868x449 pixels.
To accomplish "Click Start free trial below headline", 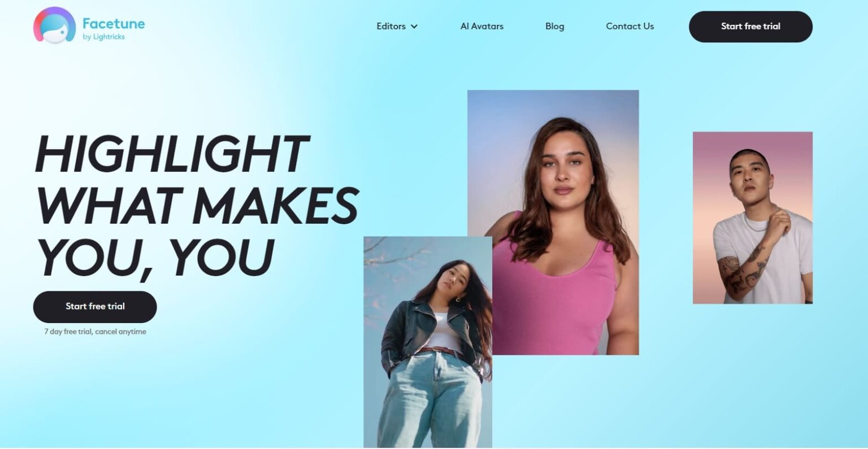I will click(95, 307).
